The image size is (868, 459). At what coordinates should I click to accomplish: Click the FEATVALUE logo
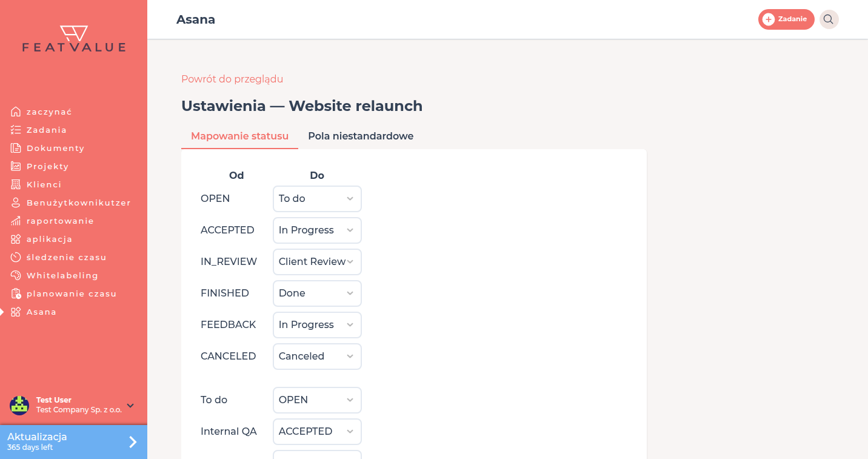point(74,39)
